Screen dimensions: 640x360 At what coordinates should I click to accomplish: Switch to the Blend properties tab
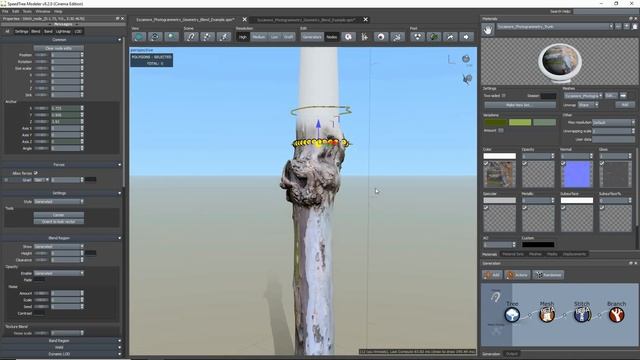pos(36,31)
